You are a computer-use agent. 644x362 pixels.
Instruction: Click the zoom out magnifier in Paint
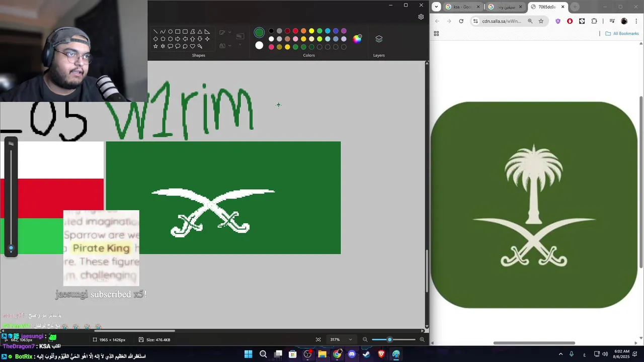coord(365,339)
